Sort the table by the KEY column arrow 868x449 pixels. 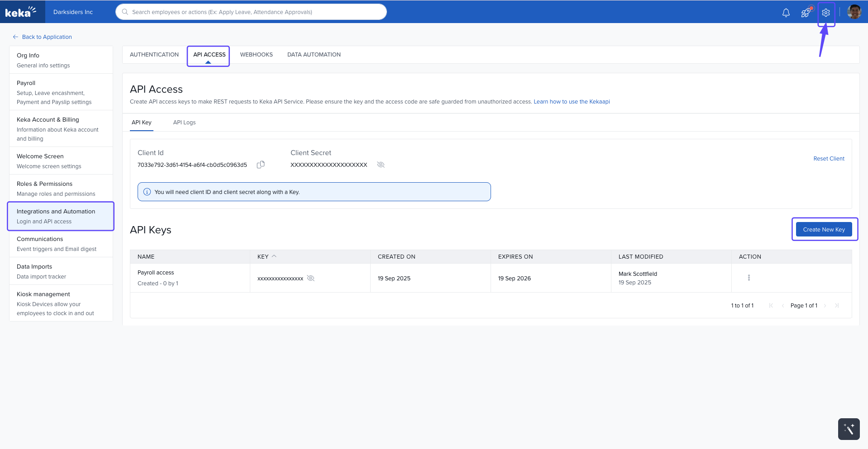274,256
